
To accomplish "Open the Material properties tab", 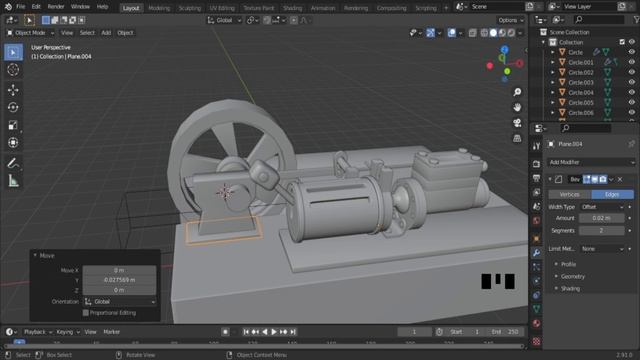I will tap(536, 323).
